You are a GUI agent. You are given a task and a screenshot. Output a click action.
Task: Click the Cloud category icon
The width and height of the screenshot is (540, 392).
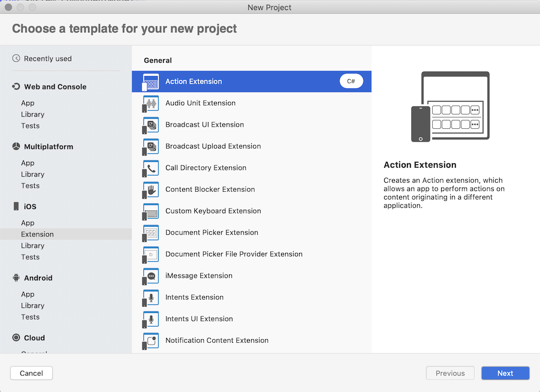click(16, 337)
